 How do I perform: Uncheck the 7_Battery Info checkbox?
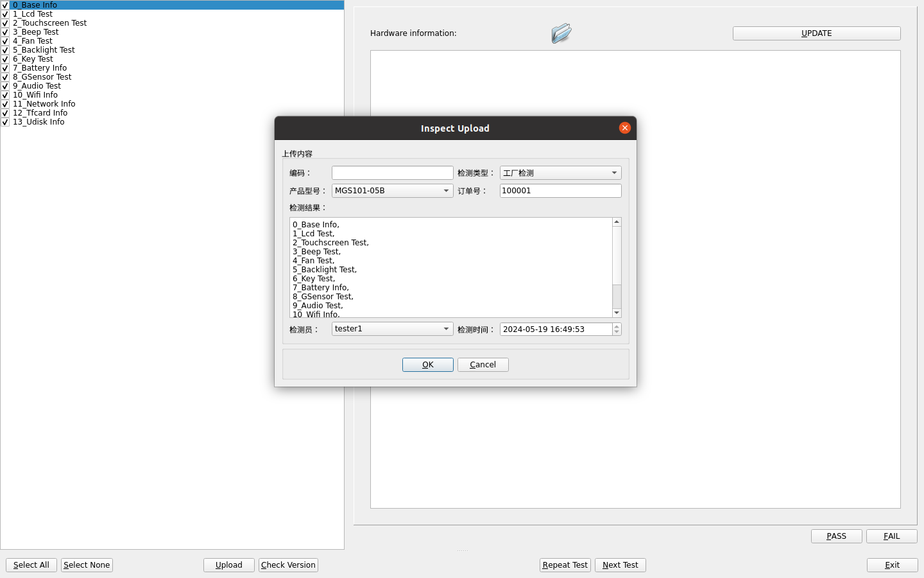tap(5, 68)
